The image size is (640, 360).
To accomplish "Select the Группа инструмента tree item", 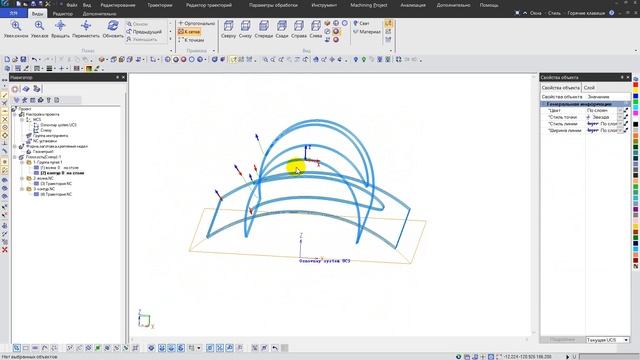I will point(50,136).
